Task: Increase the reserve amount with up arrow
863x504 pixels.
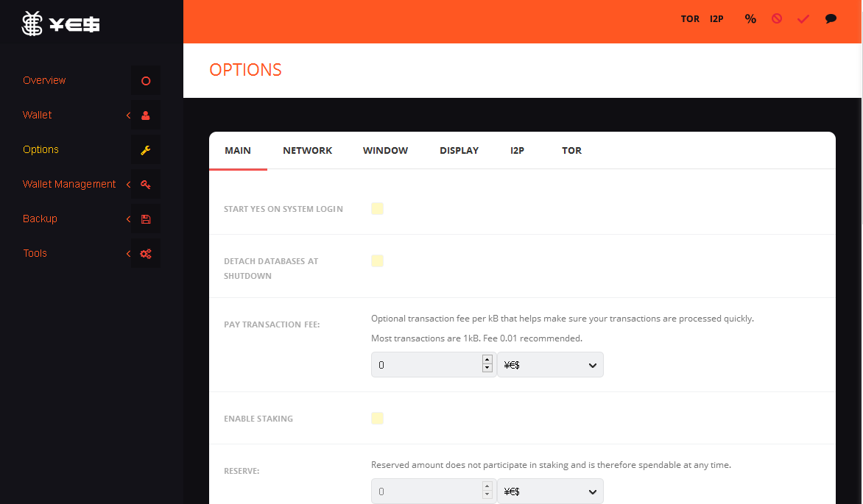Action: [487, 486]
